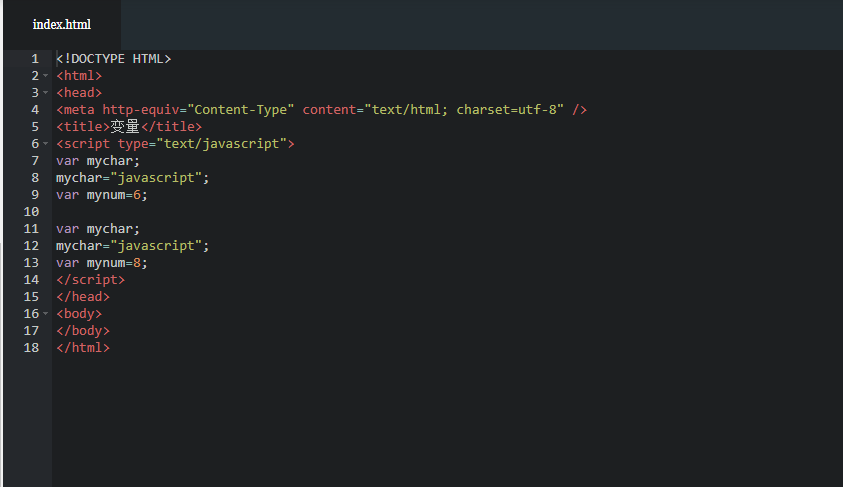The width and height of the screenshot is (843, 487).
Task: Click line number 18 in the gutter
Action: tap(31, 348)
